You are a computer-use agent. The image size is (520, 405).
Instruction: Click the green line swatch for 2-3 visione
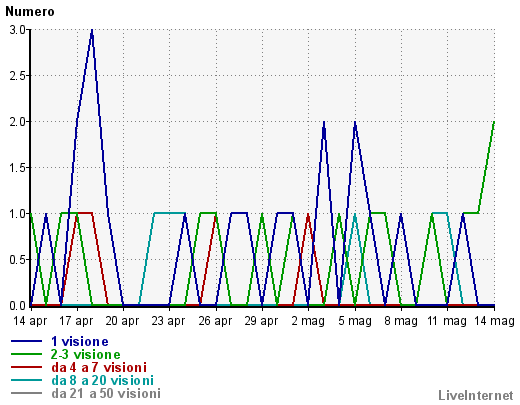click(x=26, y=354)
